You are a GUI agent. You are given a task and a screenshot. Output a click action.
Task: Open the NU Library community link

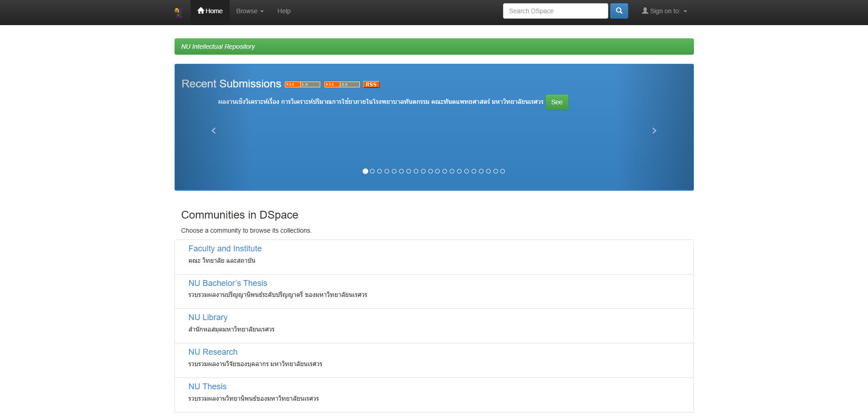(x=208, y=317)
